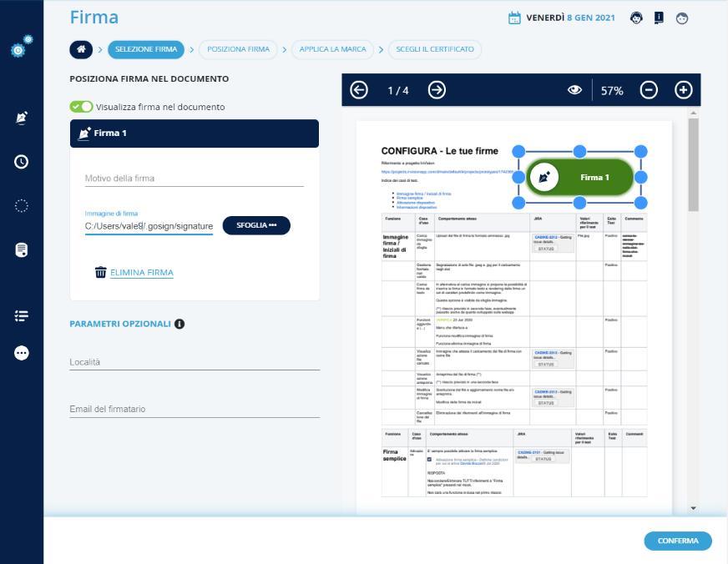This screenshot has height=564, width=728.
Task: Click the signature pen icon in sidebar
Action: tap(22, 118)
